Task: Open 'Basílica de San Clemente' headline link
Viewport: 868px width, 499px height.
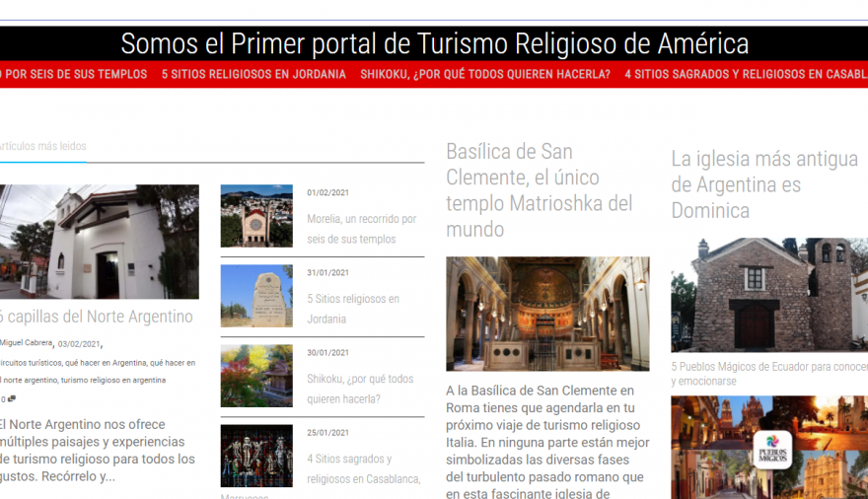Action: pos(539,190)
